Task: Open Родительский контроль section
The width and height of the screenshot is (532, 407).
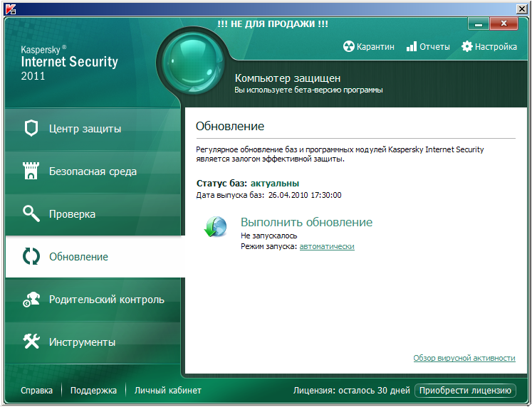Action: [93, 300]
